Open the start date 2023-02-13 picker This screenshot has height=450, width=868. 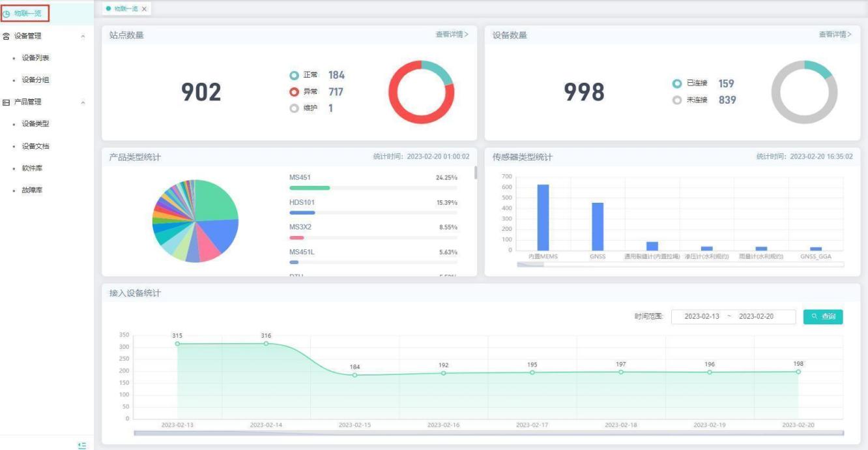pyautogui.click(x=702, y=317)
